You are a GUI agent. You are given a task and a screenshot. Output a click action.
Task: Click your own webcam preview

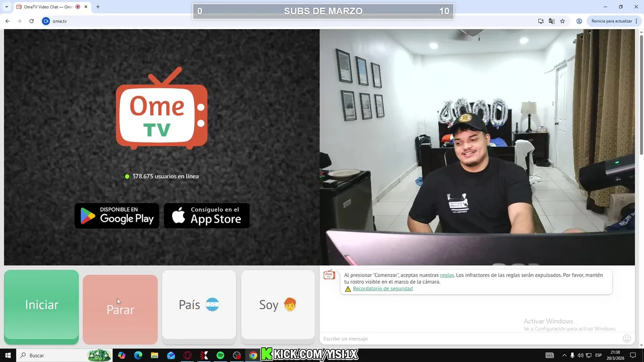pyautogui.click(x=477, y=147)
